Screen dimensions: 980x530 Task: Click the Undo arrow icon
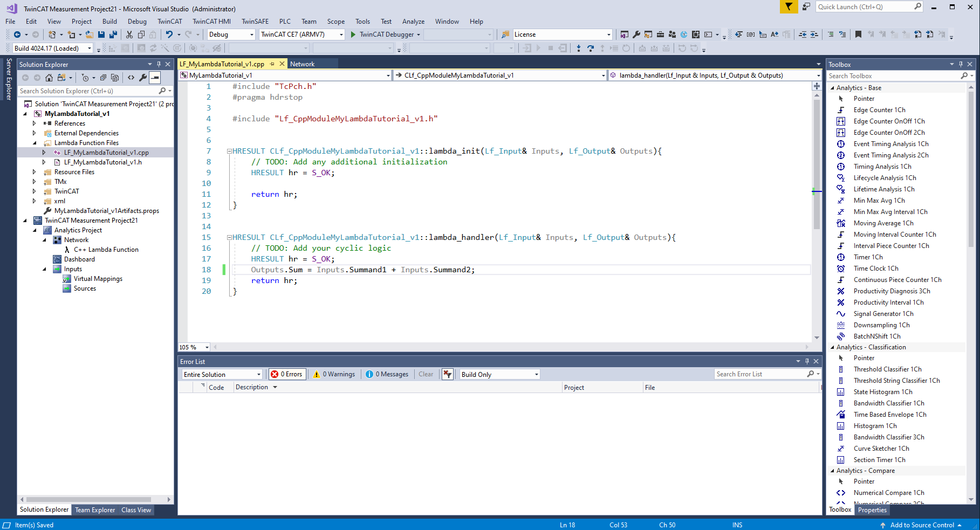point(169,35)
